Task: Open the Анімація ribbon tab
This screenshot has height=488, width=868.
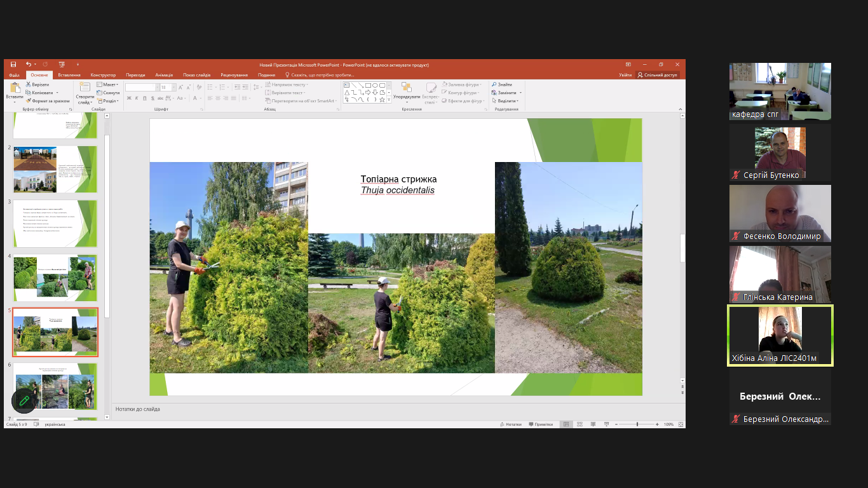Action: click(164, 75)
